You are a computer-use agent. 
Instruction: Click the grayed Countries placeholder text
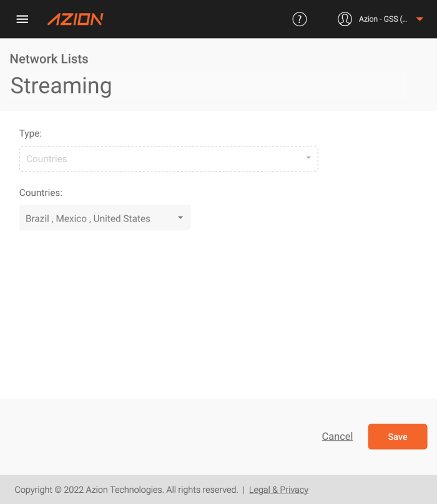click(x=47, y=159)
